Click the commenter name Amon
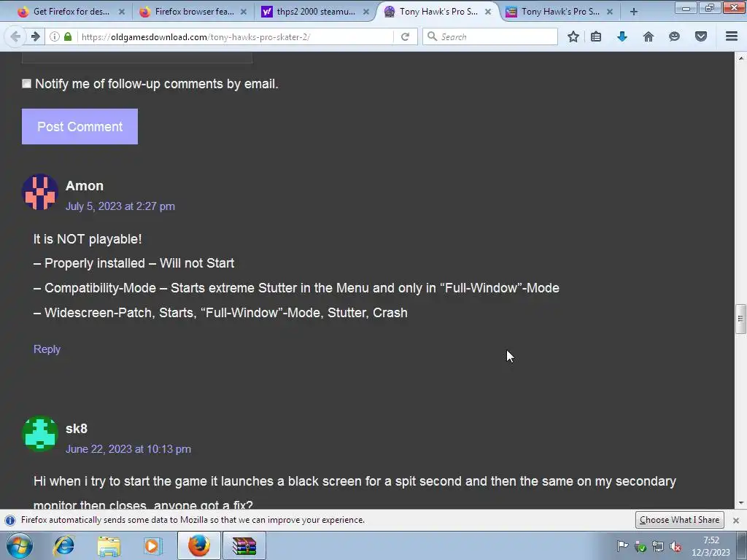747x560 pixels. point(85,186)
